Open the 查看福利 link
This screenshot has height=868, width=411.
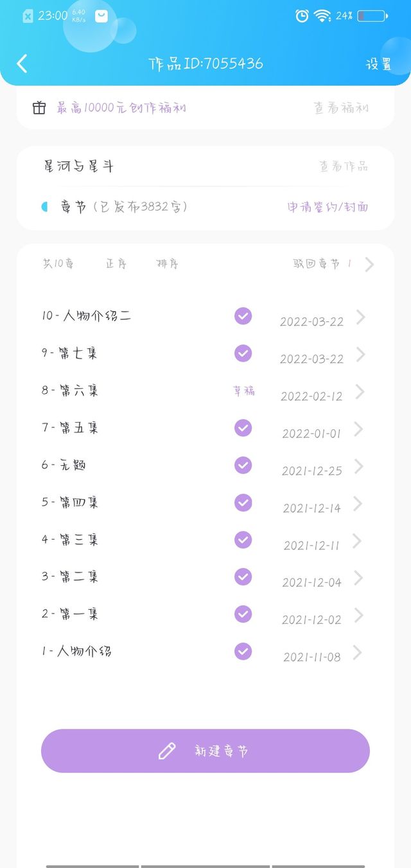tap(342, 108)
